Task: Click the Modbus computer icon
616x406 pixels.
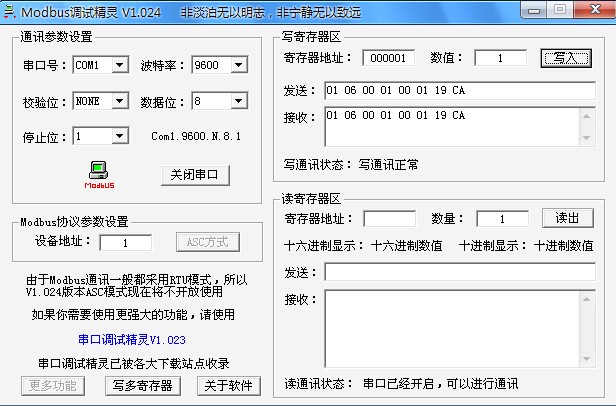Action: point(98,171)
